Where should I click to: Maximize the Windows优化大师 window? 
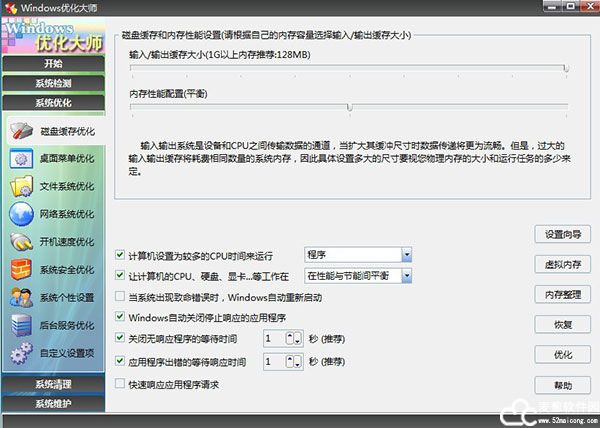coord(570,6)
